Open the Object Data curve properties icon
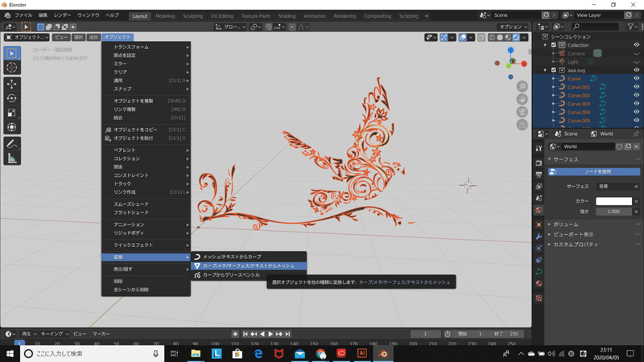644x362 pixels. [539, 272]
